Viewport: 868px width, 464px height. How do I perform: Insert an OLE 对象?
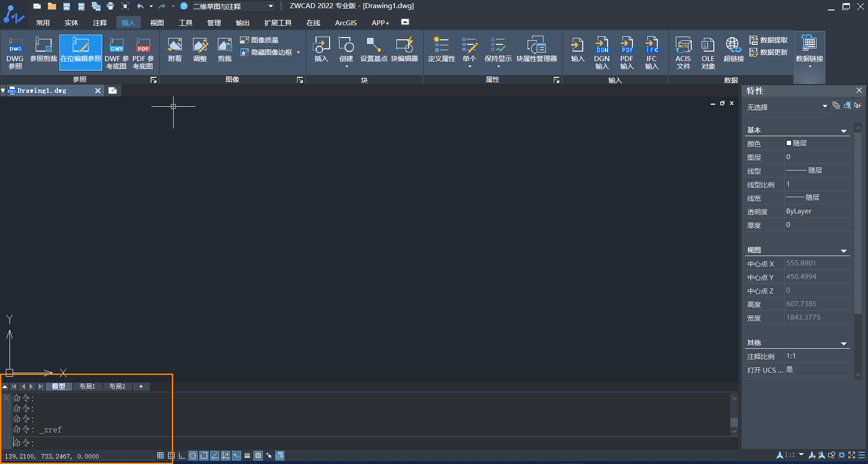708,53
